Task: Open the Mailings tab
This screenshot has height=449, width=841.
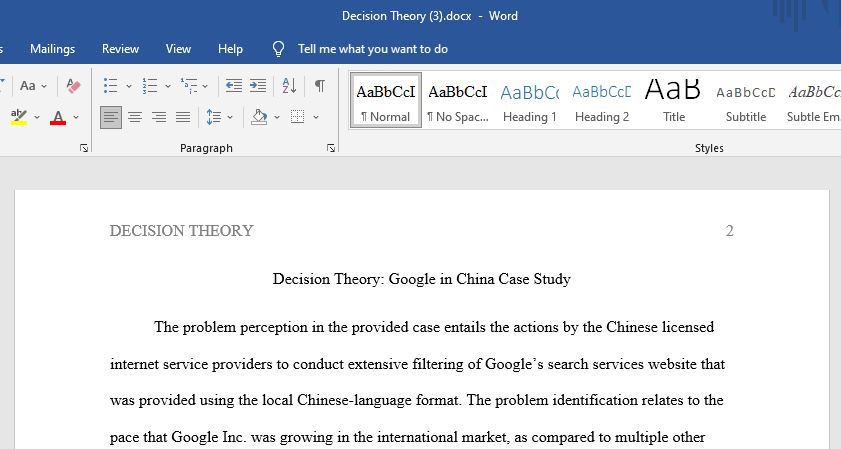Action: (53, 49)
